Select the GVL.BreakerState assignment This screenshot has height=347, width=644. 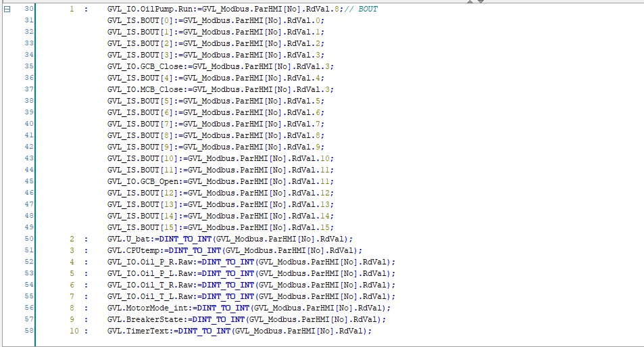(x=247, y=320)
